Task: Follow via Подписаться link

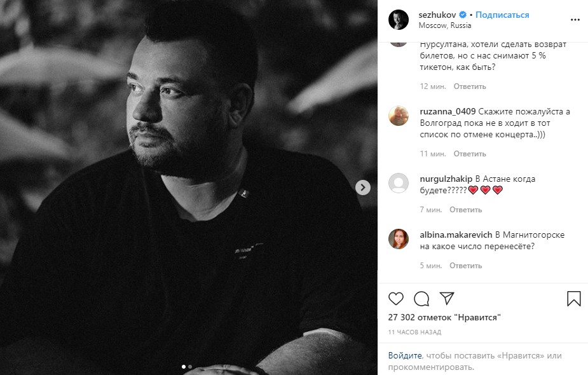Action: pos(502,15)
